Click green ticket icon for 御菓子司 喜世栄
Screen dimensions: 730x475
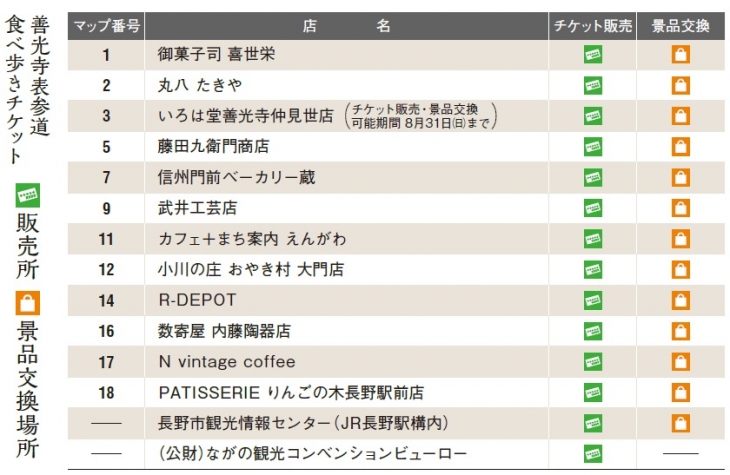[593, 54]
